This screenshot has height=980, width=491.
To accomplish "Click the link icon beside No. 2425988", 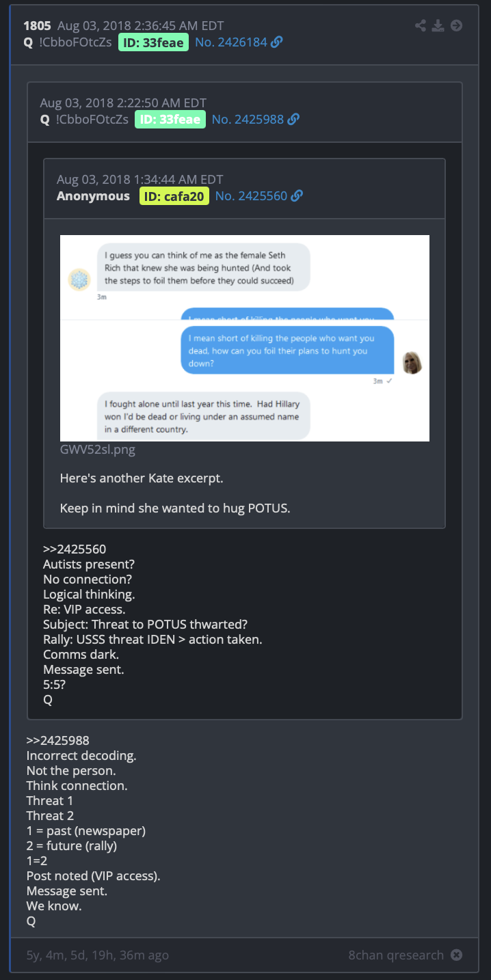I will (293, 120).
